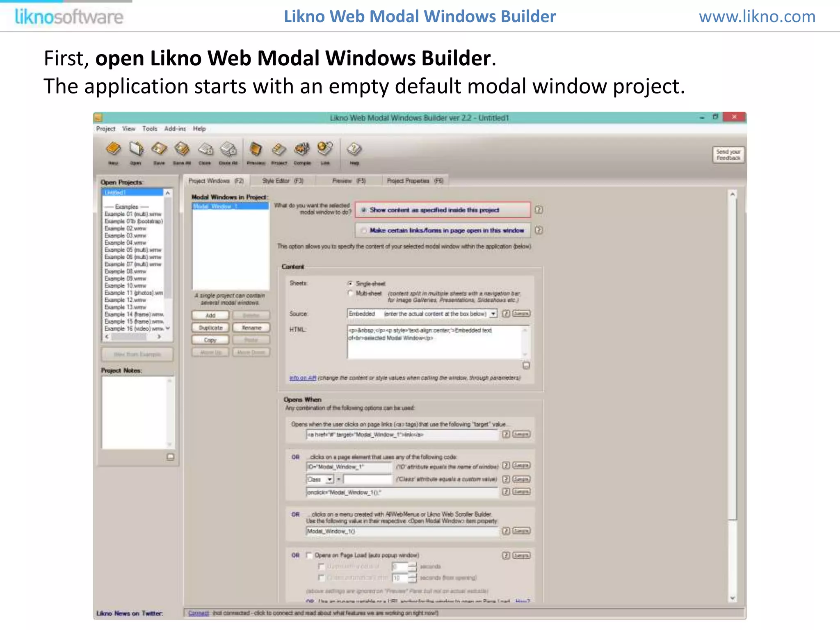Screen dimensions: 840x630
Task: Select Show content as specified inside project
Action: click(x=443, y=210)
